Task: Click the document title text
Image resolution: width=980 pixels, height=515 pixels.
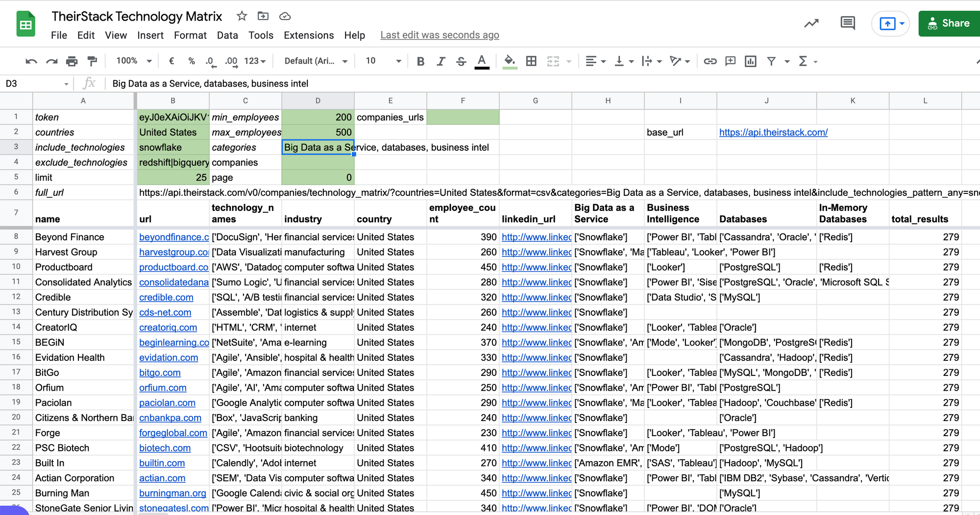Action: (x=137, y=16)
